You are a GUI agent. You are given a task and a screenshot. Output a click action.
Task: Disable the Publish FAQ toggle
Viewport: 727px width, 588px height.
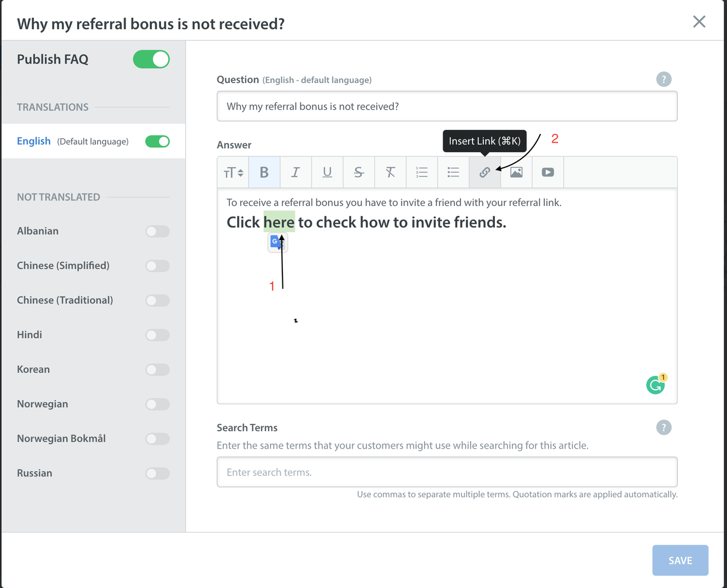click(x=151, y=59)
